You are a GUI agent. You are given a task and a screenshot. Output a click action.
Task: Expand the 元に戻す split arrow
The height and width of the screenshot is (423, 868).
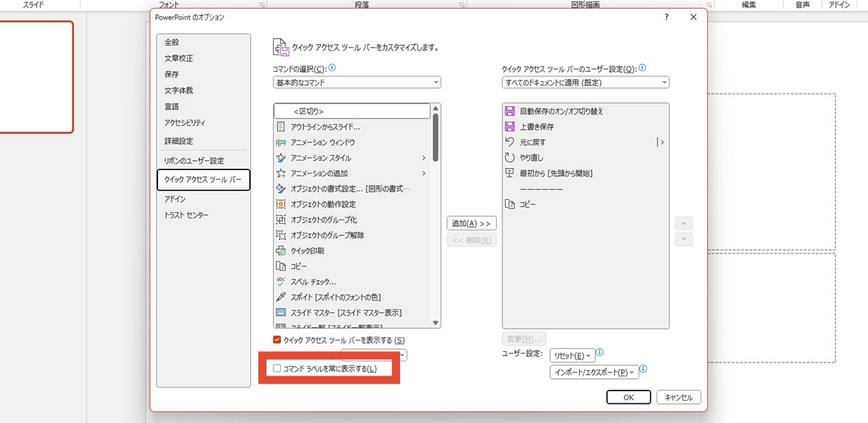(x=661, y=142)
